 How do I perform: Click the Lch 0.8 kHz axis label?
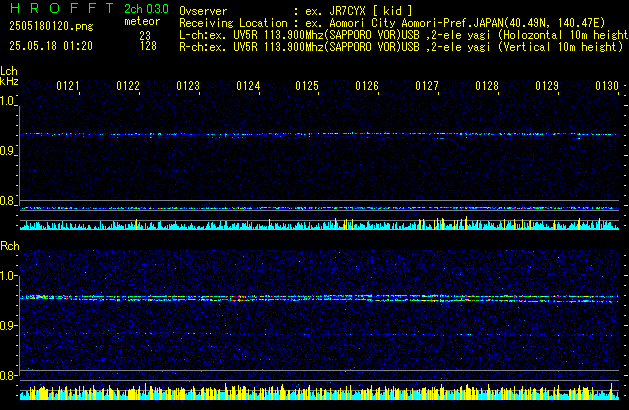pyautogui.click(x=7, y=201)
